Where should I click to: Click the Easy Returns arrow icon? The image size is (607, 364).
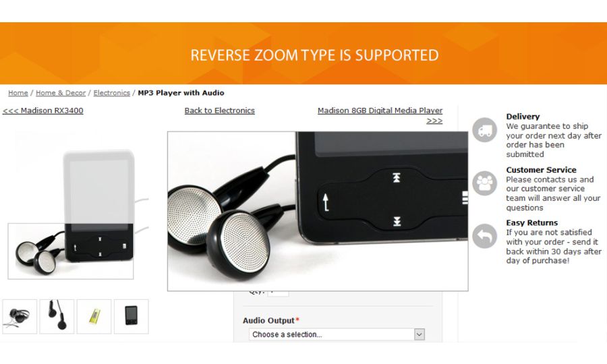484,236
